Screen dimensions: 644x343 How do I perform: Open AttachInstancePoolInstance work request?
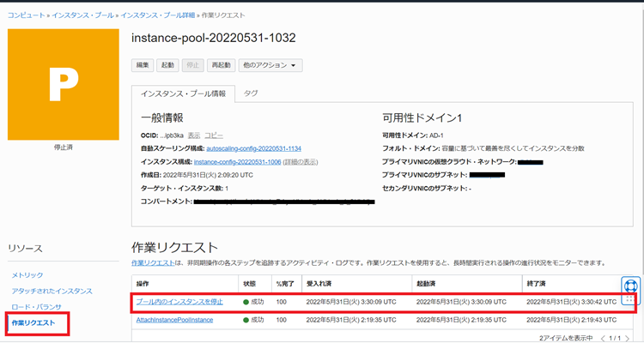tap(175, 318)
